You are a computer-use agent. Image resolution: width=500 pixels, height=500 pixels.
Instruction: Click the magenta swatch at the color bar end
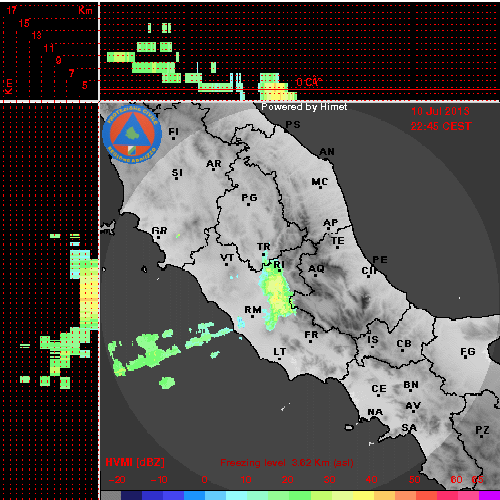click(x=489, y=495)
